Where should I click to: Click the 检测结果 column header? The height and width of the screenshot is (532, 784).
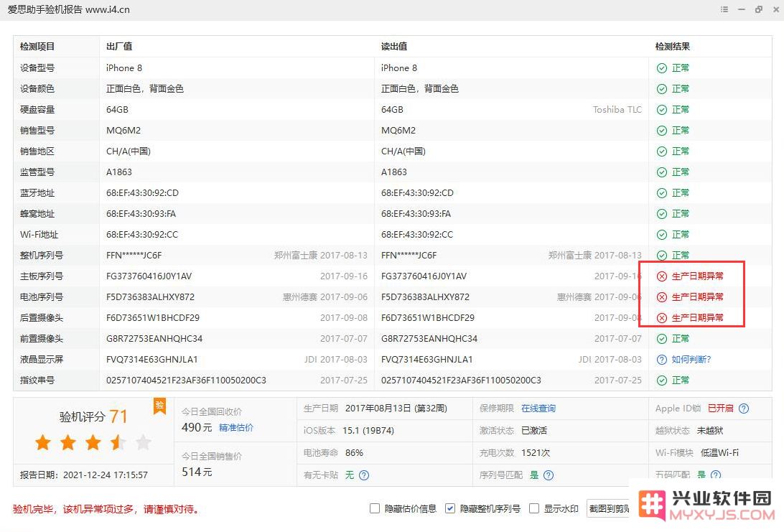(673, 47)
